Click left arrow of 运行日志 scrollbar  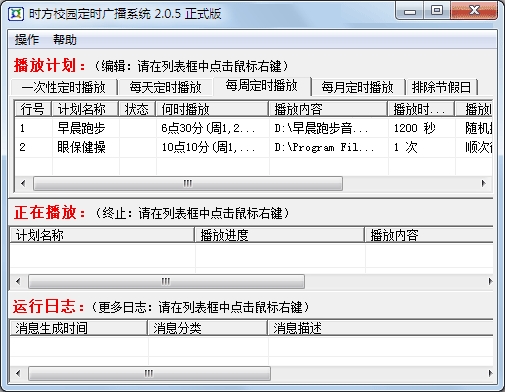[18, 373]
